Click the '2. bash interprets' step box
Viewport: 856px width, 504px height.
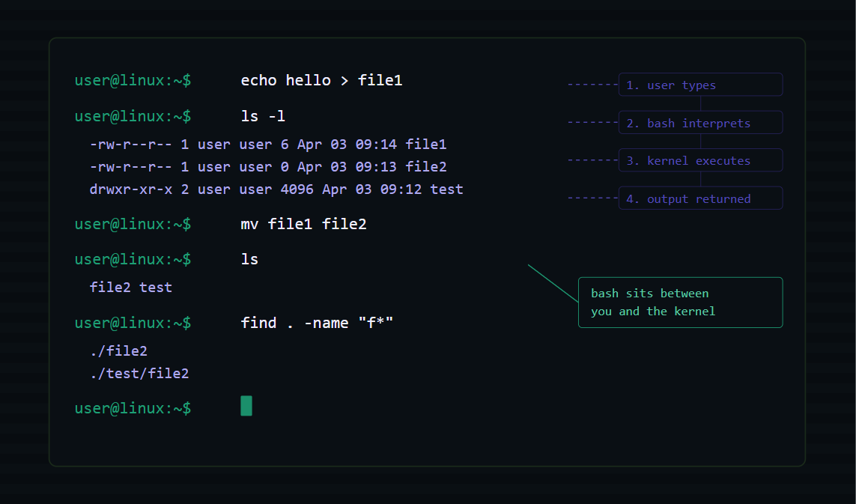(700, 122)
